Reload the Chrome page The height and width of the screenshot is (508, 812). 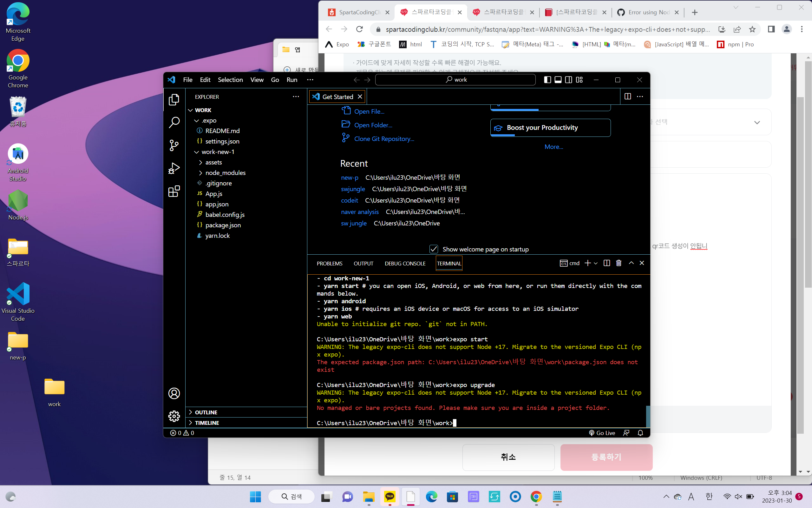(359, 29)
